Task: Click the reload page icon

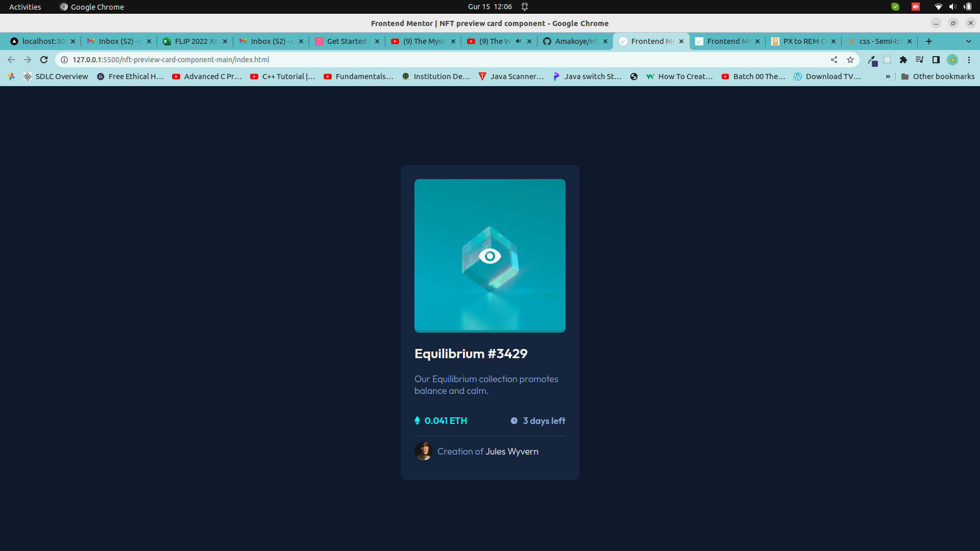Action: pos(44,60)
